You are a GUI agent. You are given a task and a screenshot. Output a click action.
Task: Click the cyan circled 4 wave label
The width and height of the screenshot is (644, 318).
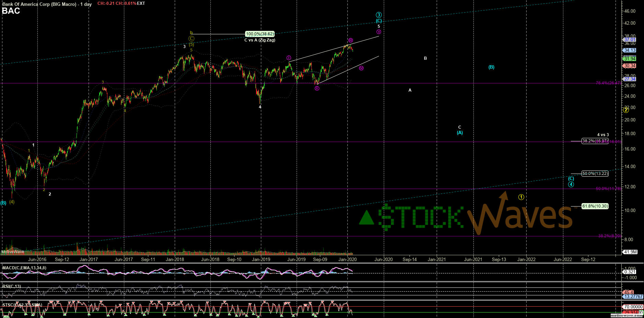pos(571,185)
